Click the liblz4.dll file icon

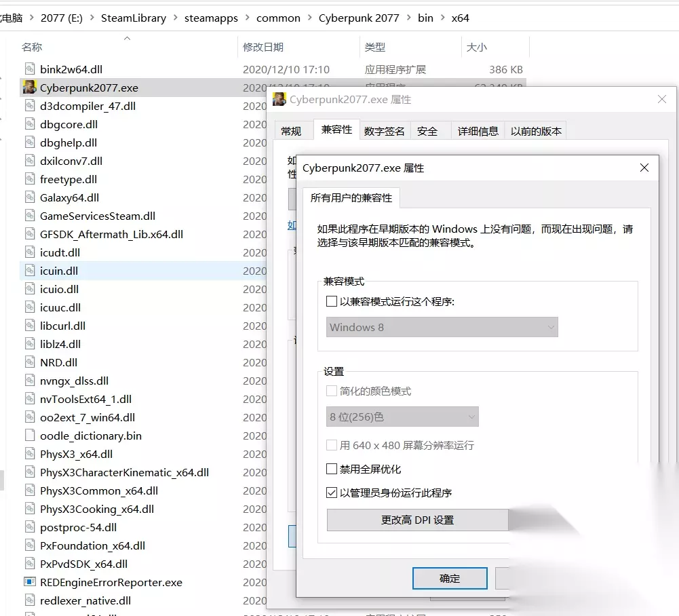point(29,344)
